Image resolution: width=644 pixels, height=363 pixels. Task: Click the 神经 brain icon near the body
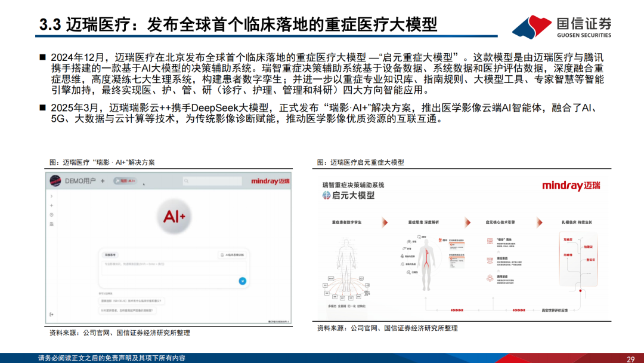(419, 237)
